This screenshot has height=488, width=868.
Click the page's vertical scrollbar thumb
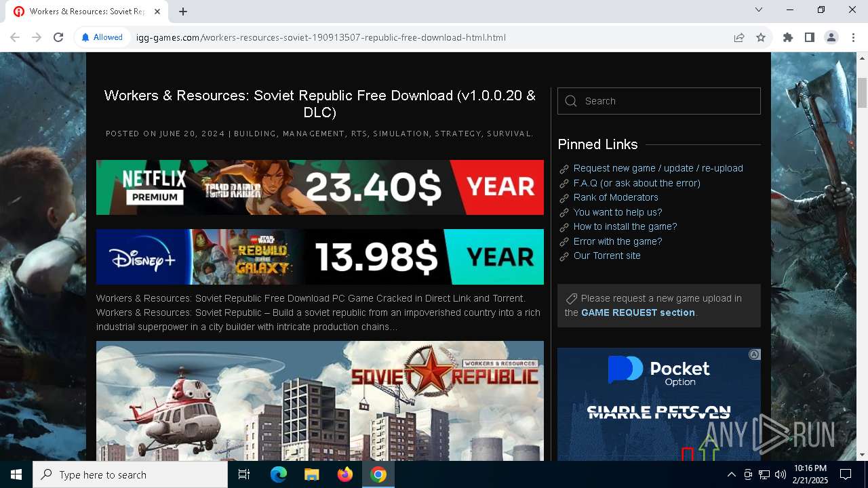[x=862, y=92]
